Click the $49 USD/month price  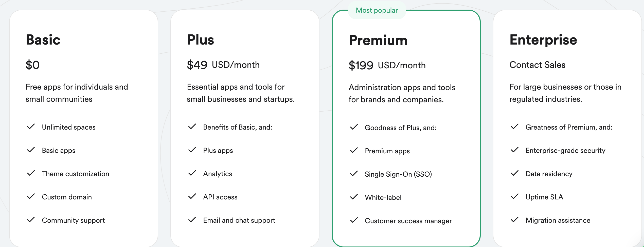223,65
